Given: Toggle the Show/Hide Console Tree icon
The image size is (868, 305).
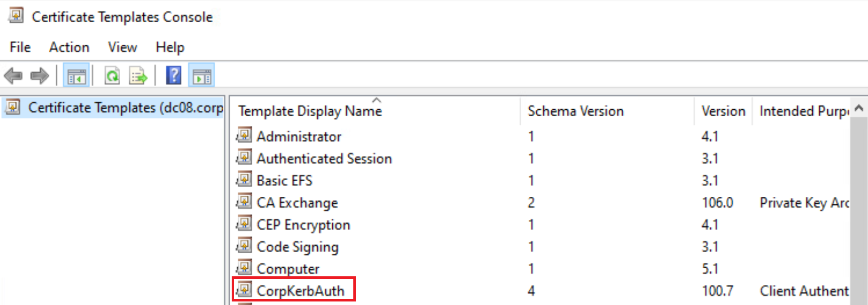Looking at the screenshot, I should pyautogui.click(x=76, y=76).
